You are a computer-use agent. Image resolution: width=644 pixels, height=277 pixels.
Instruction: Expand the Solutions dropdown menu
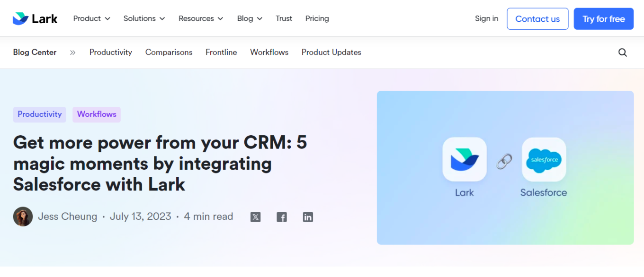tap(144, 18)
